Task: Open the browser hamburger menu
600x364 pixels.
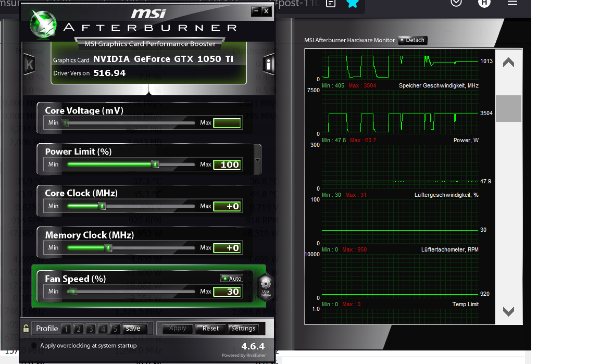Action: coord(512,3)
